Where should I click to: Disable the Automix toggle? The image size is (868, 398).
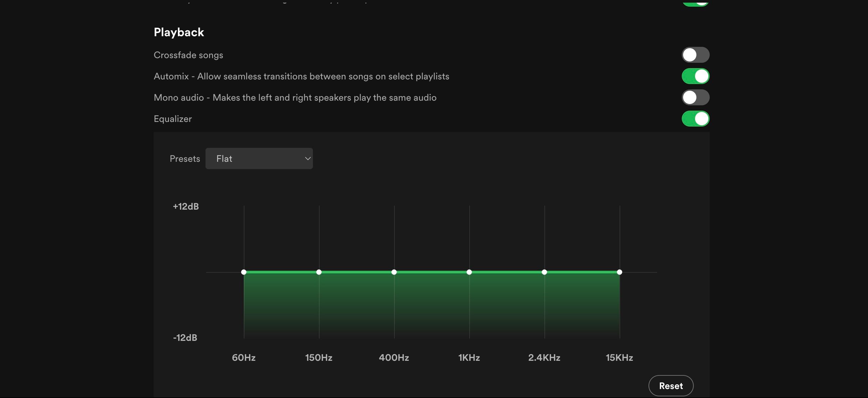695,76
